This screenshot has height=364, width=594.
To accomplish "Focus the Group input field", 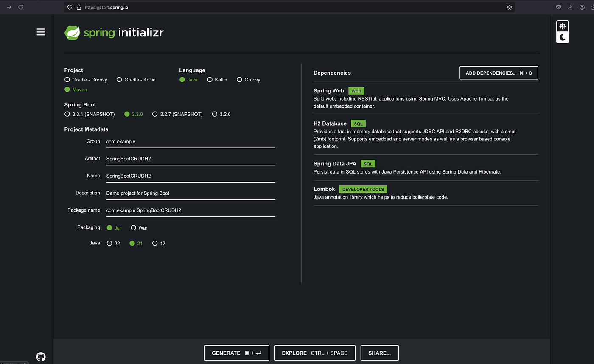I will click(191, 142).
